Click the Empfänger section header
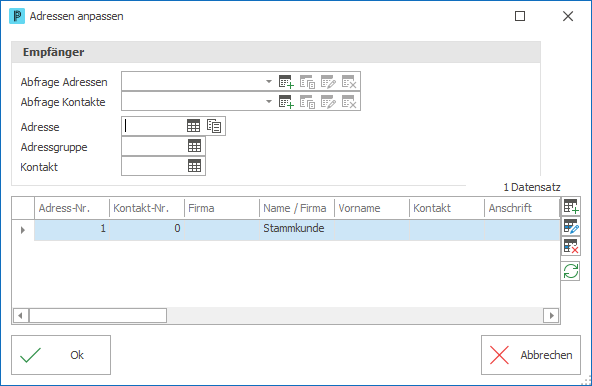592x386 pixels. tap(276, 52)
